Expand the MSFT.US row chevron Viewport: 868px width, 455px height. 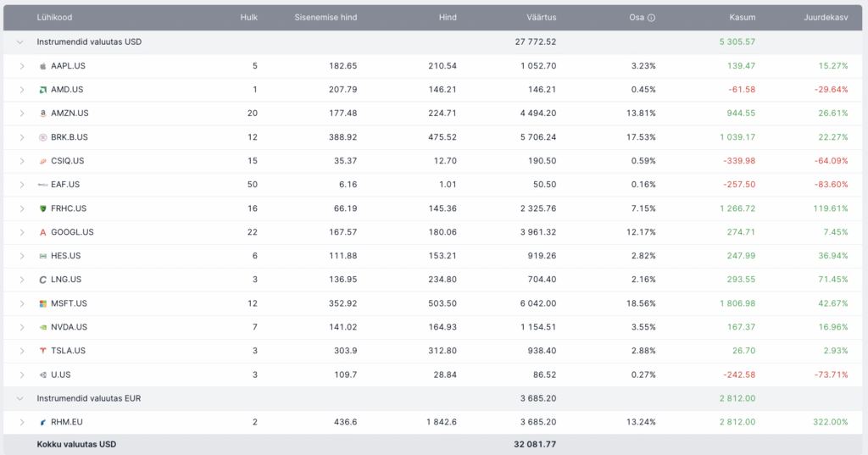pyautogui.click(x=21, y=304)
